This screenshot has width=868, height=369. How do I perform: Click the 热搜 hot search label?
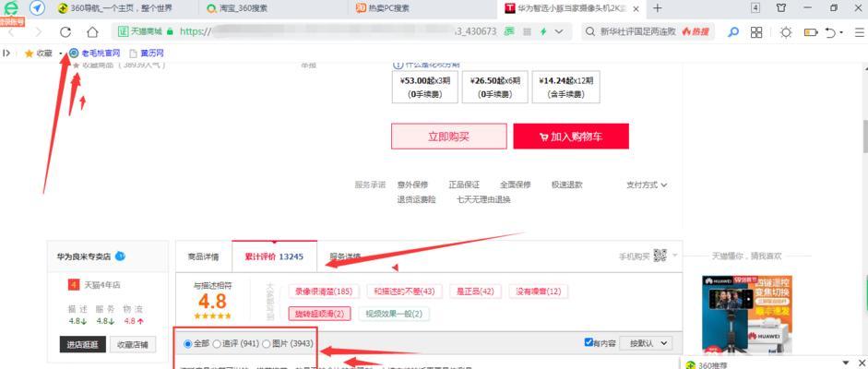click(x=696, y=32)
